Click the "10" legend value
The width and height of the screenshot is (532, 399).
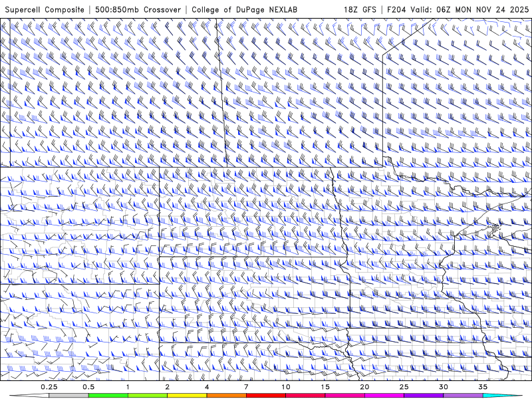(286, 387)
